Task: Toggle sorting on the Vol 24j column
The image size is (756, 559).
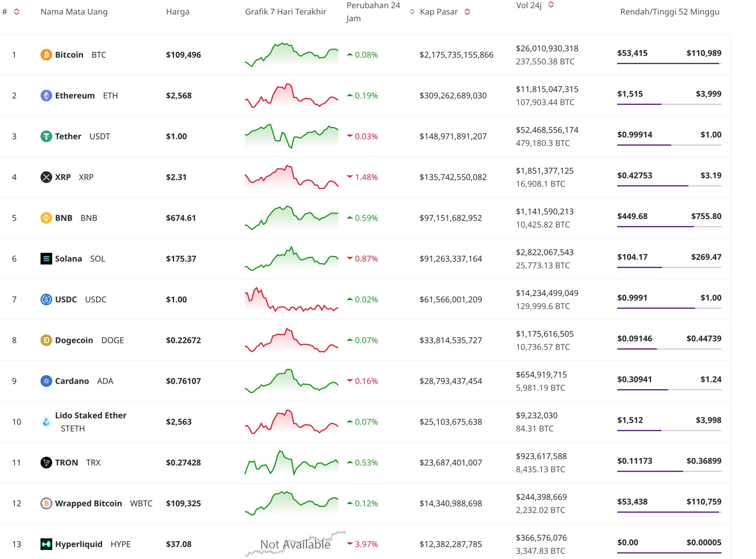Action: [551, 5]
